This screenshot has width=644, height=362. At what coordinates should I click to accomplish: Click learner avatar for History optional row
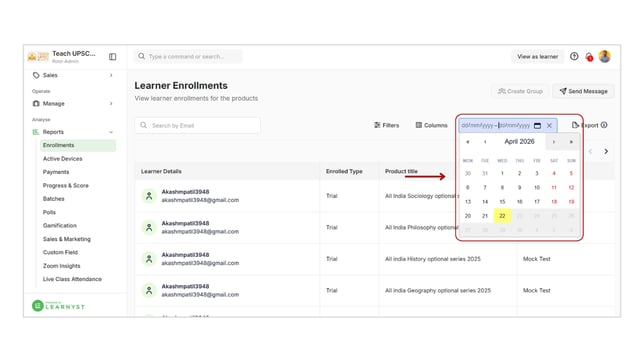(x=149, y=259)
